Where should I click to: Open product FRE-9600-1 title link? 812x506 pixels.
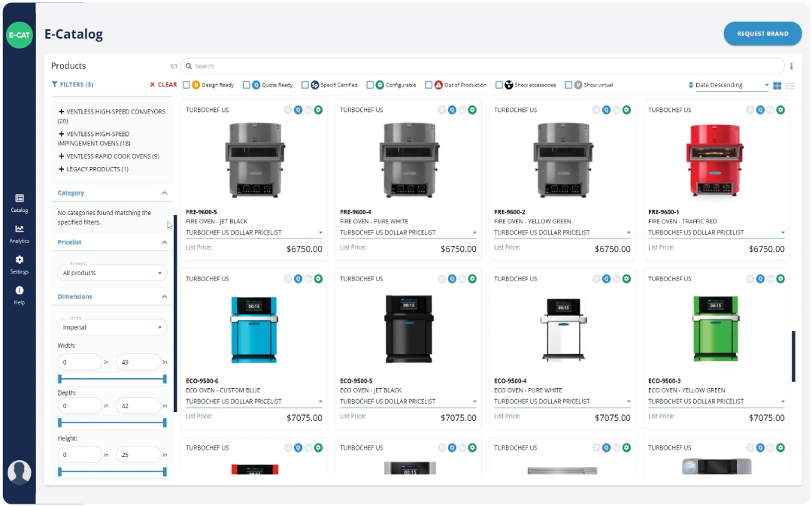coord(663,212)
